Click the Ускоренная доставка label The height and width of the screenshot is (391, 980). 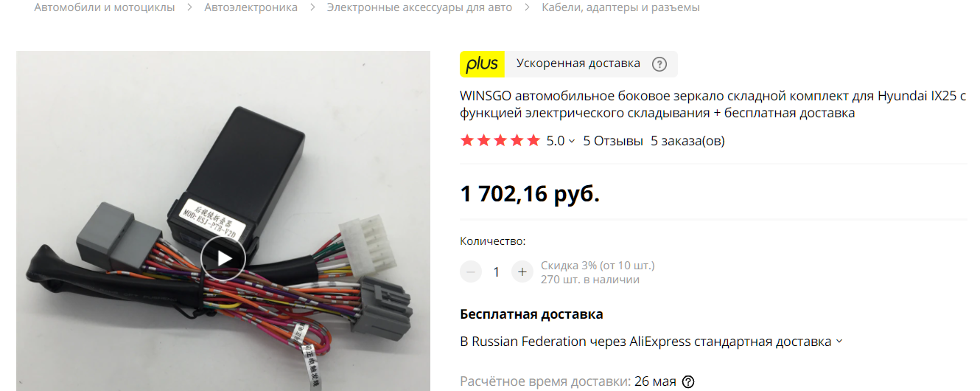[x=578, y=63]
